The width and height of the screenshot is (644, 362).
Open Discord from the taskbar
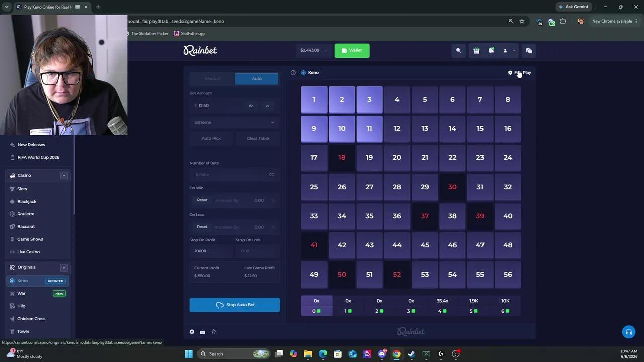click(x=382, y=354)
